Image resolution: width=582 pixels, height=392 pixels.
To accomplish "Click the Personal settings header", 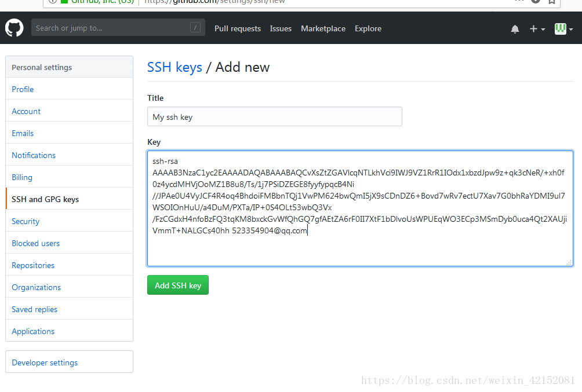I will 70,67.
